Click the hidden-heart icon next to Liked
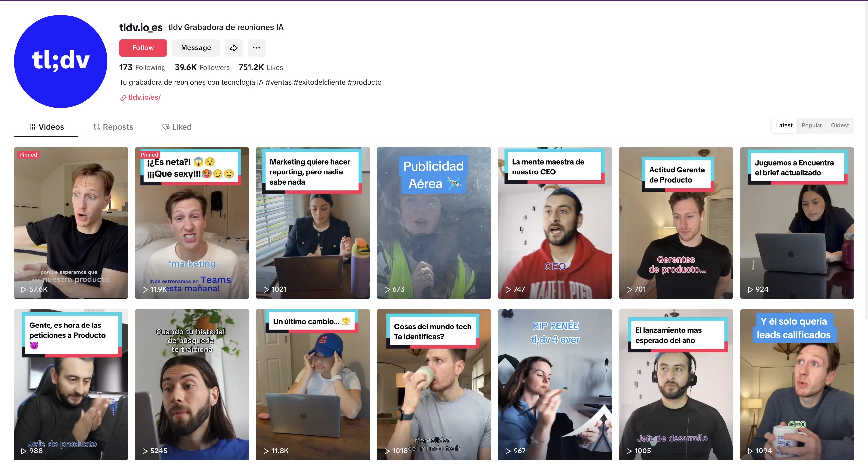Screen dimensions: 868x467 click(x=166, y=127)
